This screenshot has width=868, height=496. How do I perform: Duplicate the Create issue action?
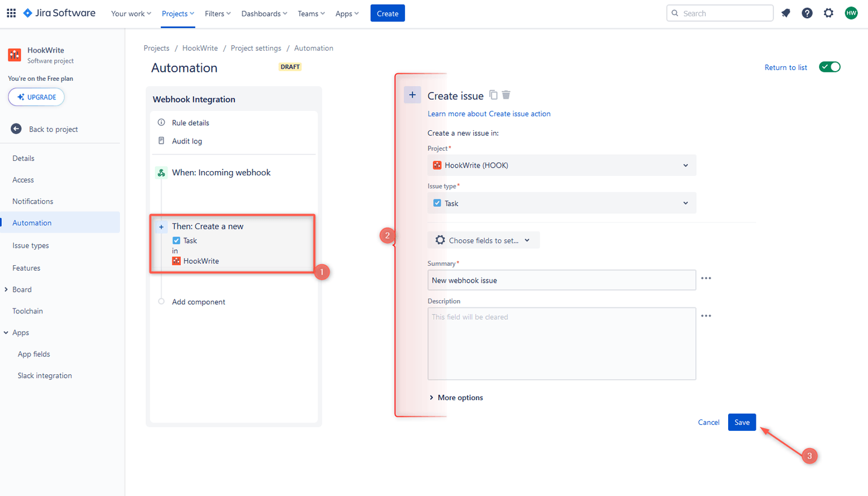coord(493,95)
